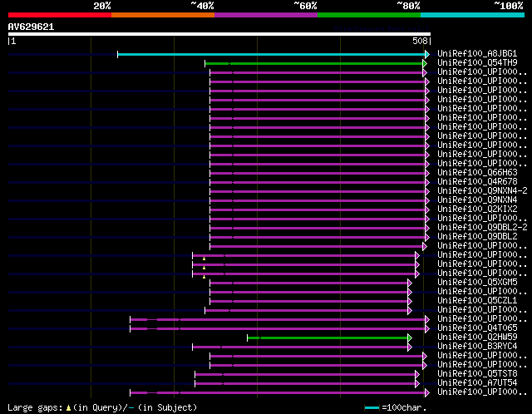The width and height of the screenshot is (532, 414).
Task: Click the orange ~40% identity legend segment
Action: [x=163, y=15]
